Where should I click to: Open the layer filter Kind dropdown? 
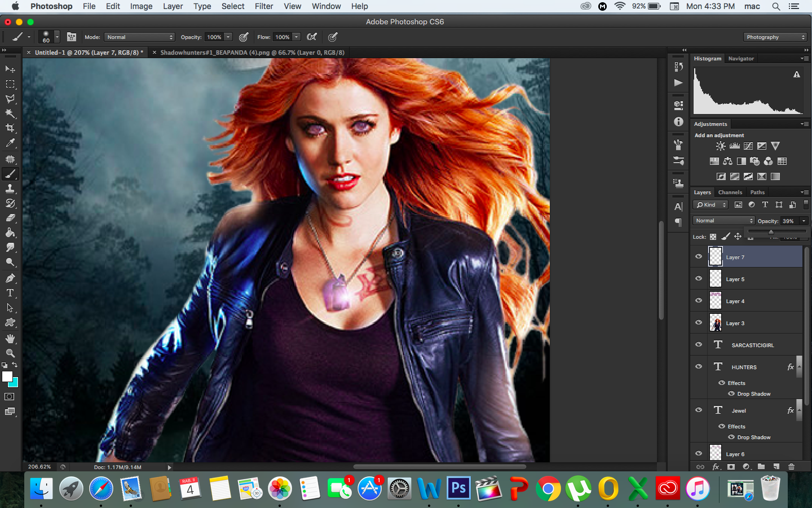coord(710,205)
